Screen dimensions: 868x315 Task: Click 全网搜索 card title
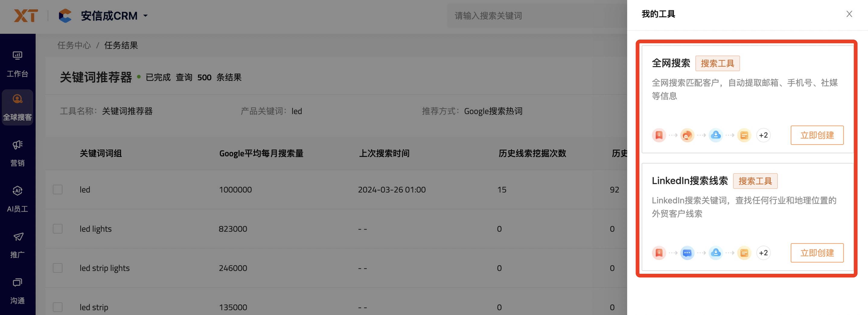point(671,63)
